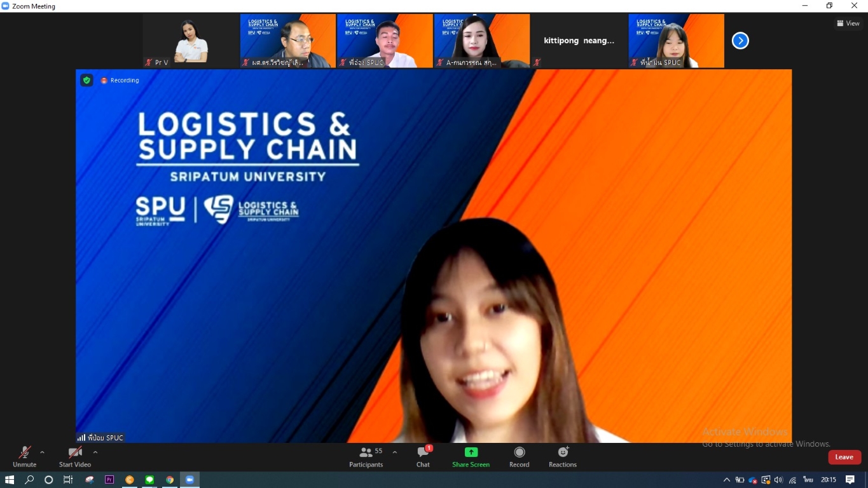Image resolution: width=868 pixels, height=488 pixels.
Task: Open the Chat panel
Action: coord(423,456)
